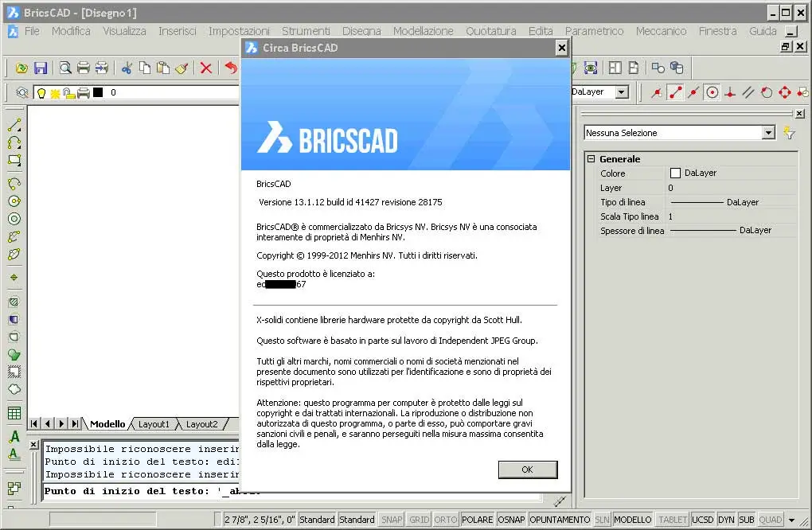Close the Circa BricsCAD dialog
This screenshot has height=530, width=812.
[x=561, y=48]
